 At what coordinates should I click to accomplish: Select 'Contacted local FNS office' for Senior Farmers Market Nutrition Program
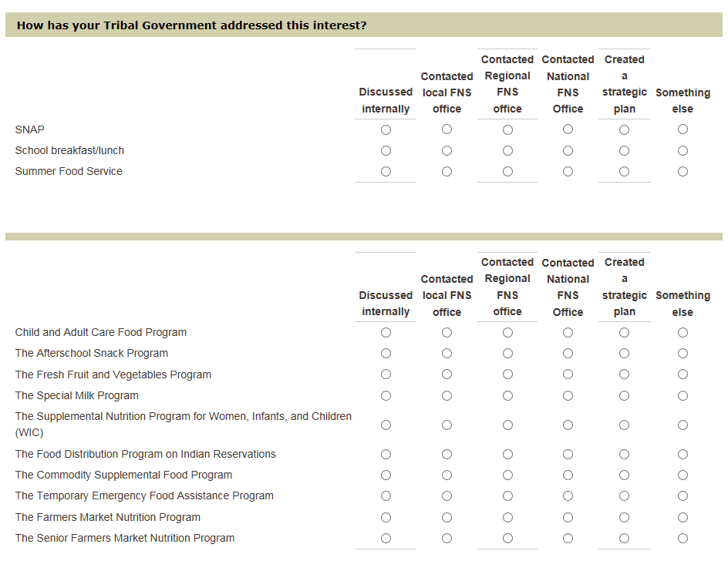click(x=447, y=538)
